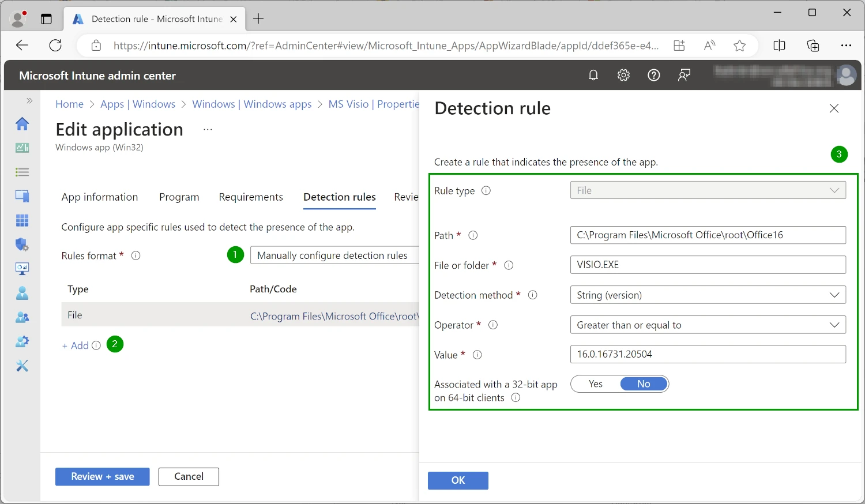The height and width of the screenshot is (504, 865).
Task: Open feedback icon in header
Action: [684, 75]
